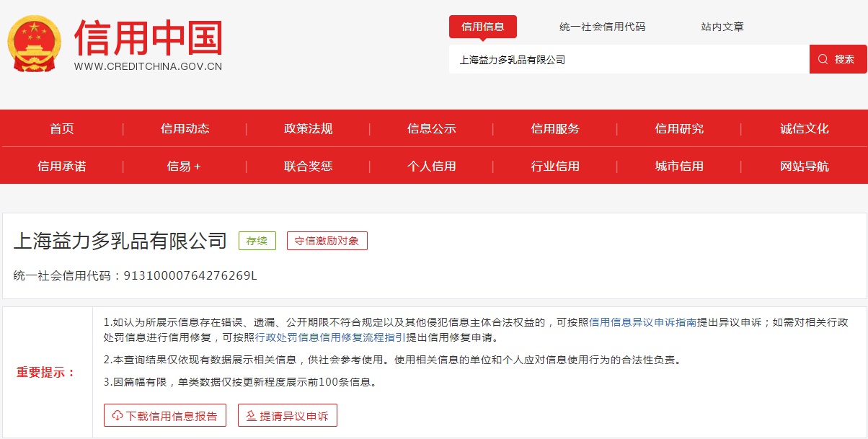The image size is (868, 439).
Task: Open 信用服务 menu item
Action: 555,129
